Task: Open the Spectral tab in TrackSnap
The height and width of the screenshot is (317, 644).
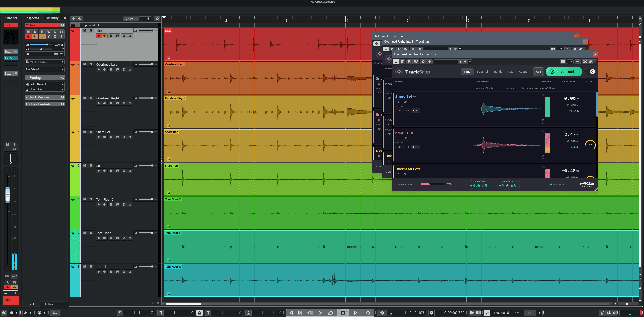Action: pyautogui.click(x=482, y=72)
